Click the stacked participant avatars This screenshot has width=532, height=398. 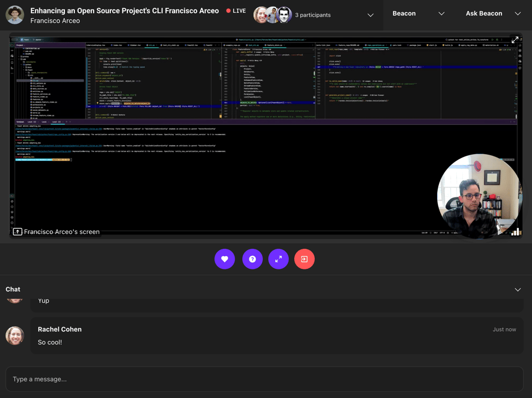click(x=272, y=15)
